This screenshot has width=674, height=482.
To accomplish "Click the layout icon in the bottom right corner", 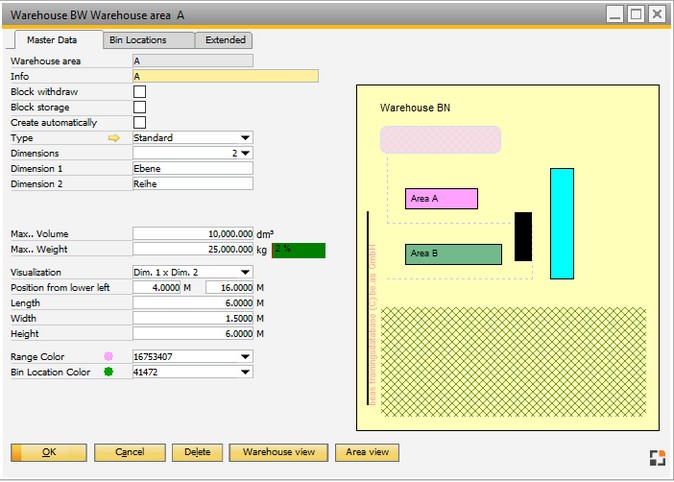I will pyautogui.click(x=657, y=457).
